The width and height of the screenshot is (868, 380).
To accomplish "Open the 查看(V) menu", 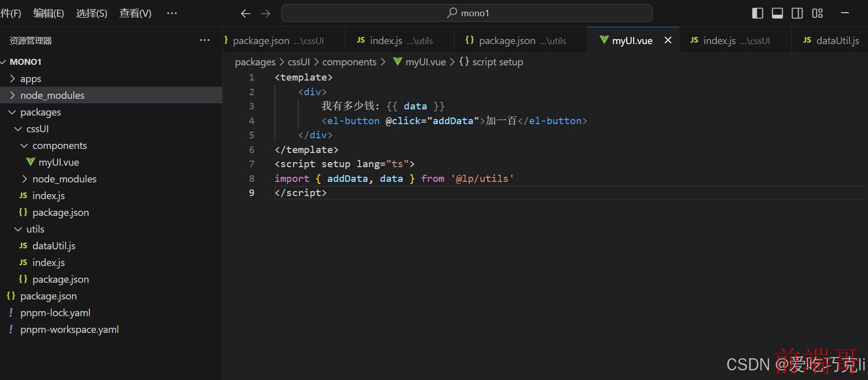I will pos(135,13).
